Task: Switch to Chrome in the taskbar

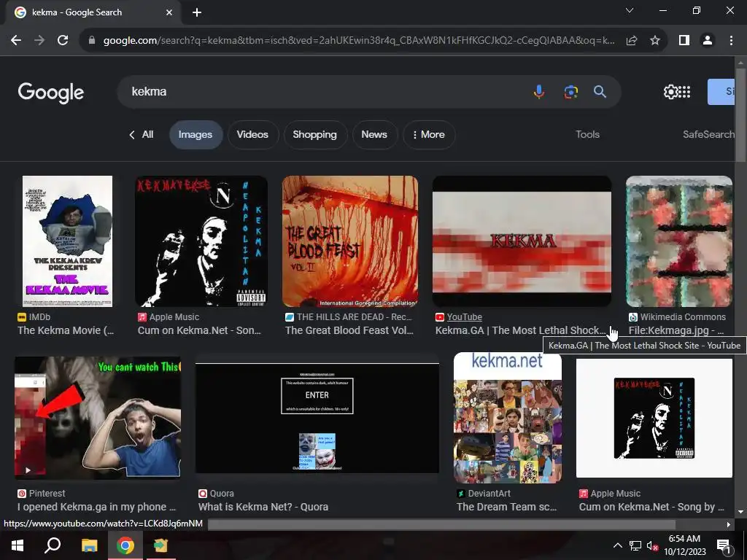Action: pyautogui.click(x=125, y=545)
